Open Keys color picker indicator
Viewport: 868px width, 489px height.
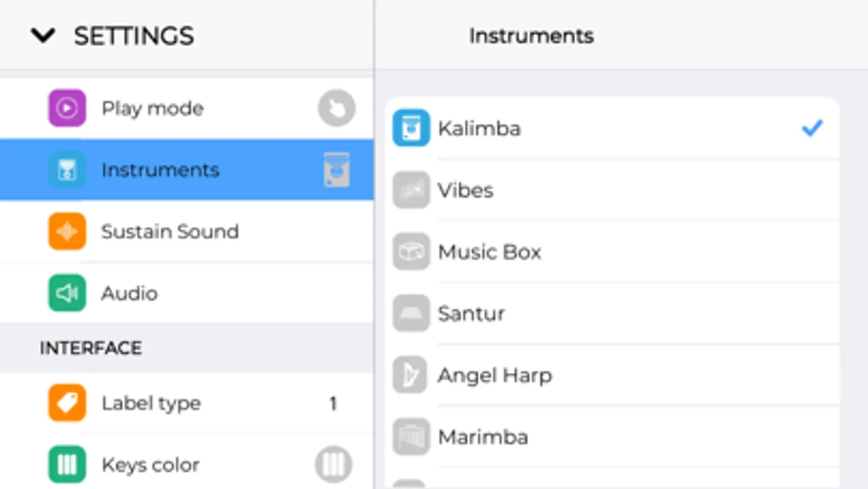coord(333,465)
